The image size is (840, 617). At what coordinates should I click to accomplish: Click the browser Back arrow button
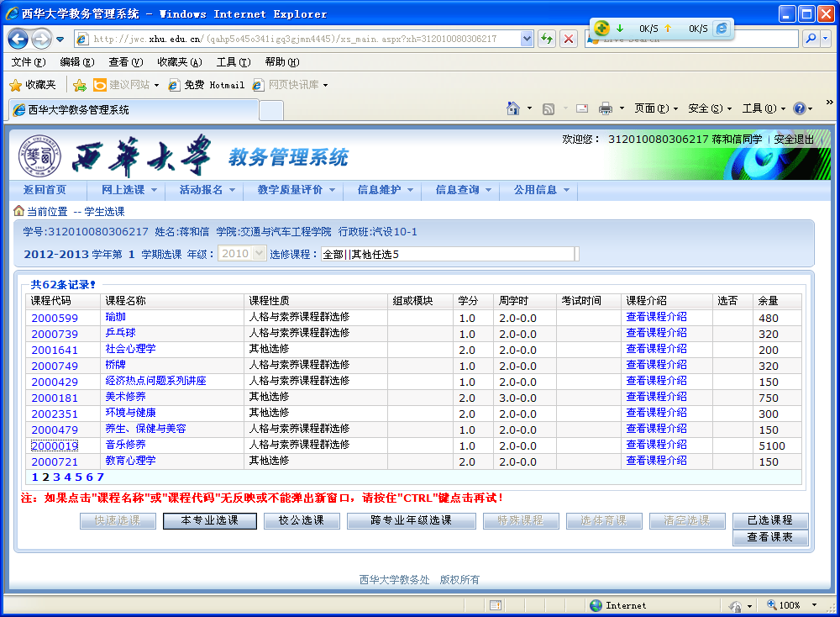point(18,39)
